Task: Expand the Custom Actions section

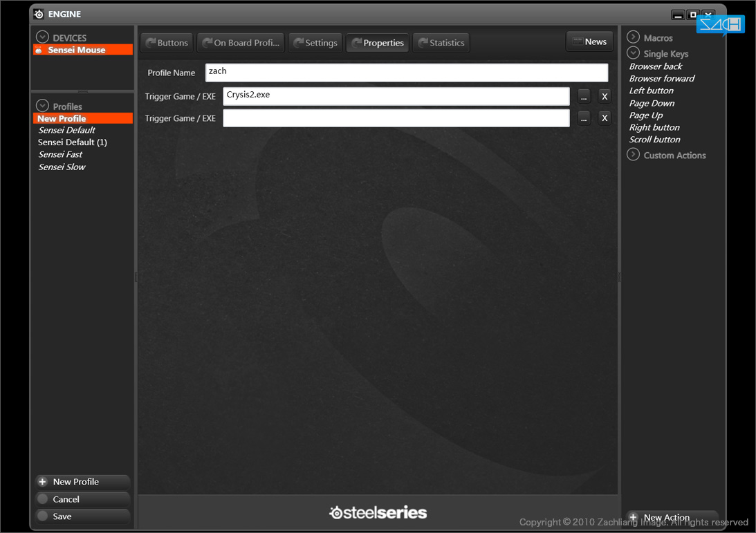Action: tap(633, 155)
